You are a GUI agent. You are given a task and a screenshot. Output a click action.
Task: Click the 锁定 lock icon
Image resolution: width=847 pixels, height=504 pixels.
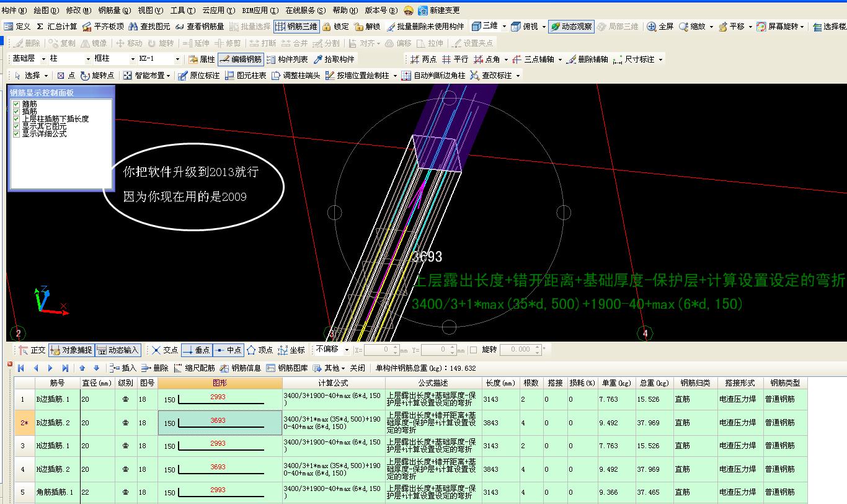(335, 27)
